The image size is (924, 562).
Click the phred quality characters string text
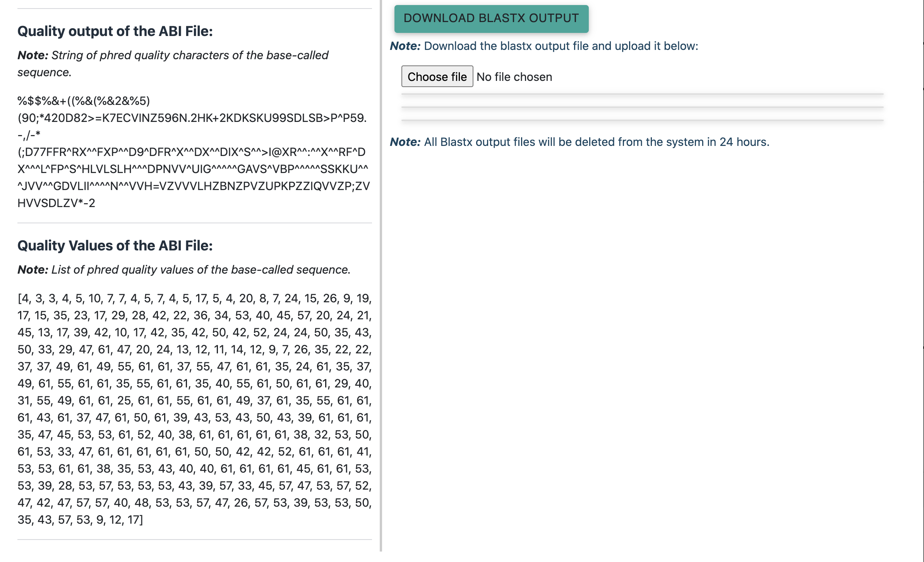click(x=194, y=152)
